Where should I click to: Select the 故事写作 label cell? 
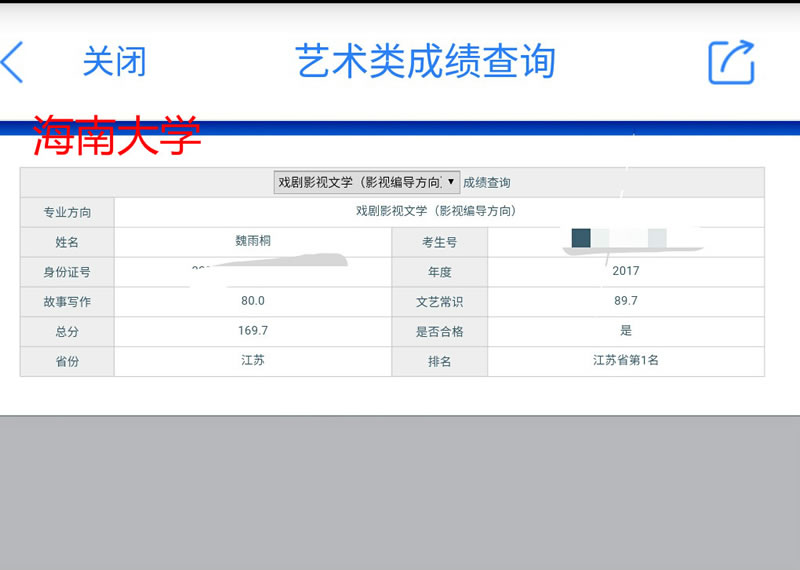tap(67, 302)
